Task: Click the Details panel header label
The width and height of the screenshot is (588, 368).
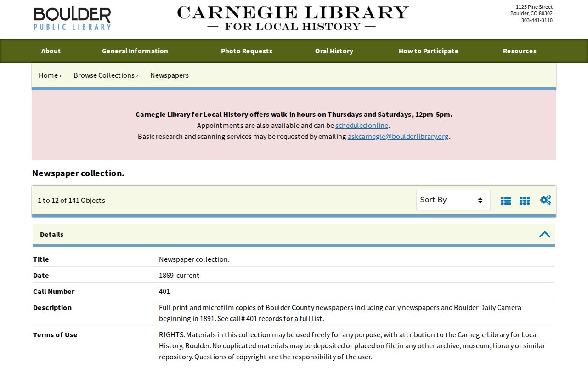Action: [52, 234]
